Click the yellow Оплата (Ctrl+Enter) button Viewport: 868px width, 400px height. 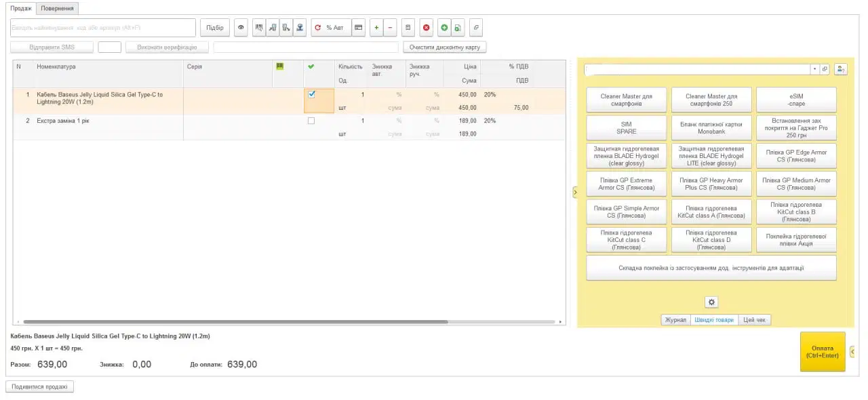(x=823, y=351)
